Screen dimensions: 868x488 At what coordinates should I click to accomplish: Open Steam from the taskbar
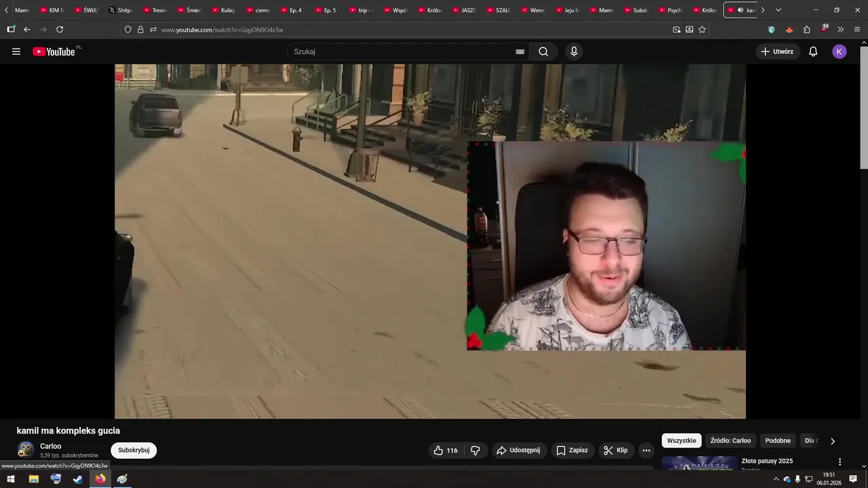tap(78, 479)
